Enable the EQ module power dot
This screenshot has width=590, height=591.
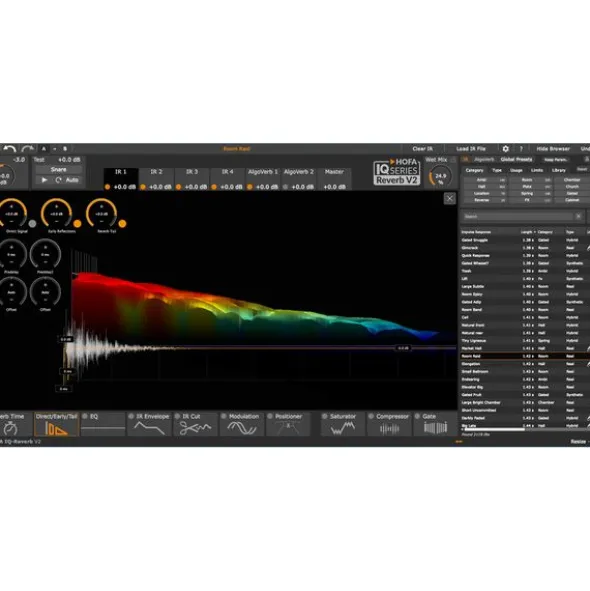85,416
